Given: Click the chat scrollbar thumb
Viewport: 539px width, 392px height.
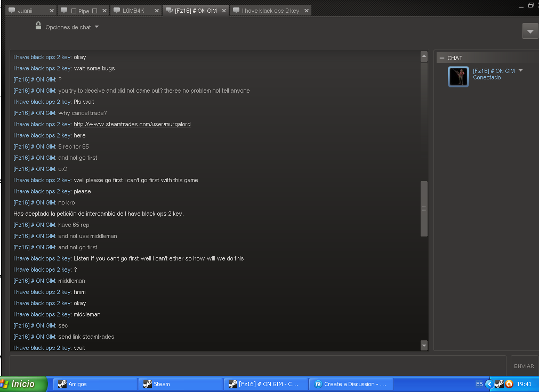Looking at the screenshot, I should pos(424,209).
